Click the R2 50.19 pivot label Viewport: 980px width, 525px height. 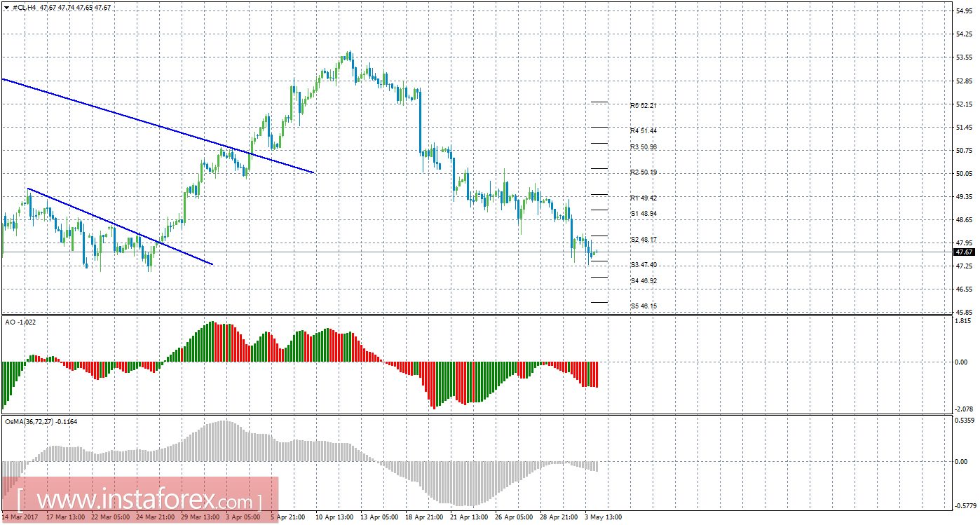click(643, 172)
